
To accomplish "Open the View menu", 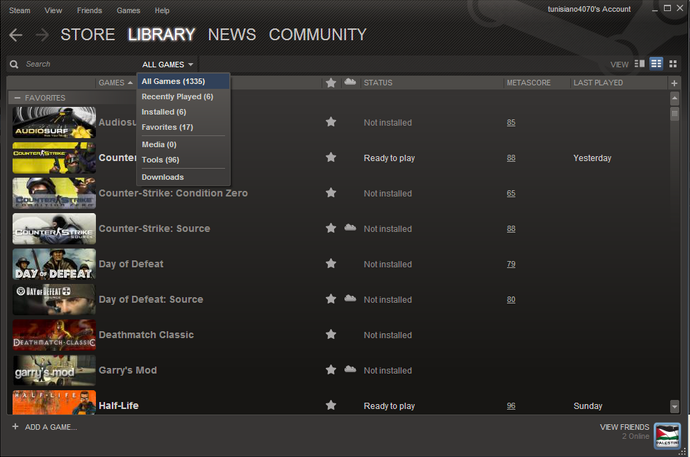I will tap(53, 11).
